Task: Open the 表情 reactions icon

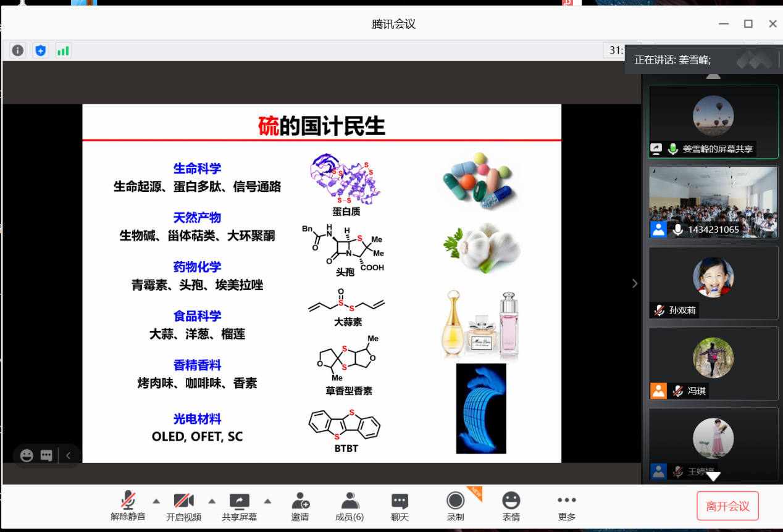Action: 511,506
